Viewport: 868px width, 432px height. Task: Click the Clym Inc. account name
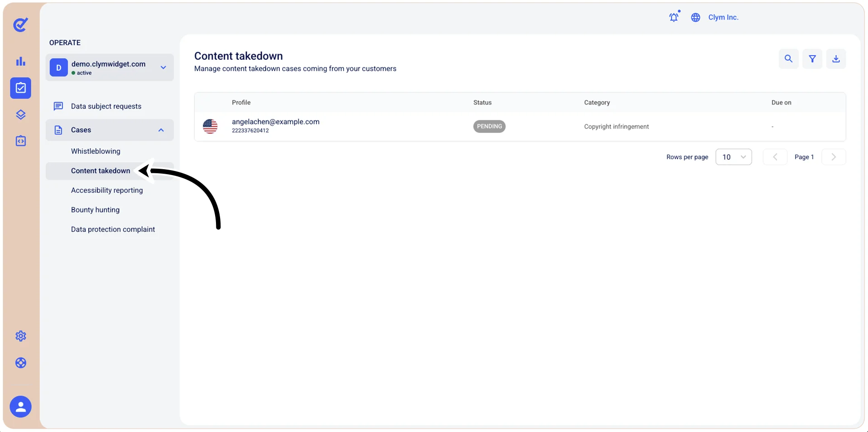click(723, 17)
